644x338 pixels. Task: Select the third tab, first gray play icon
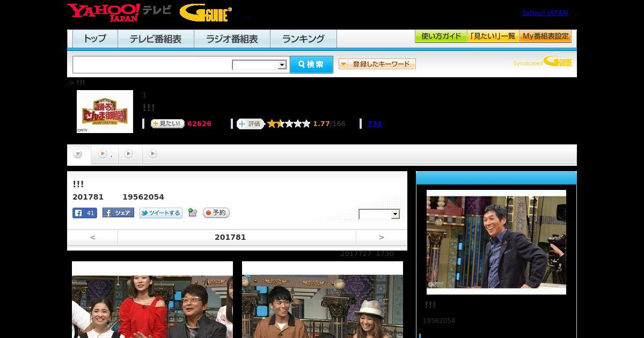(x=129, y=155)
